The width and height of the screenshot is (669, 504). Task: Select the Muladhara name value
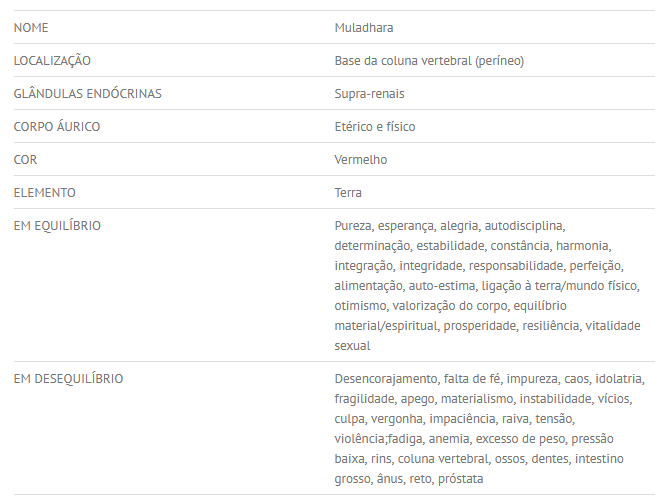[x=364, y=28]
